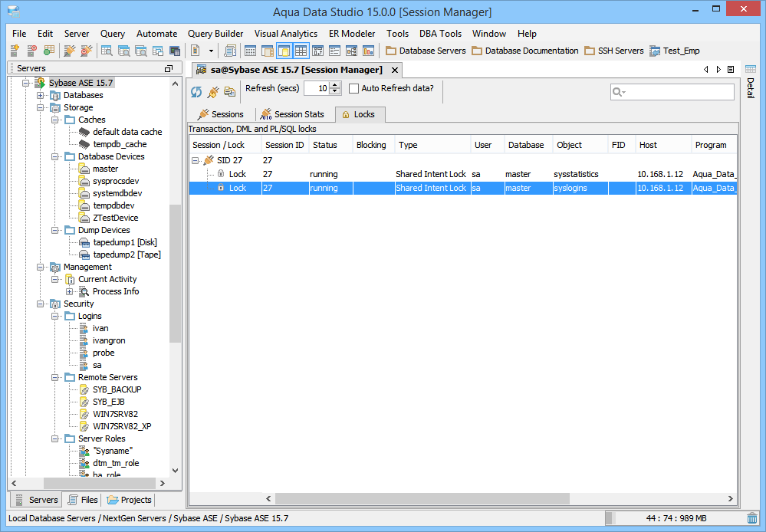Click the new document page toolbar icon
This screenshot has width=766, height=532.
(195, 51)
